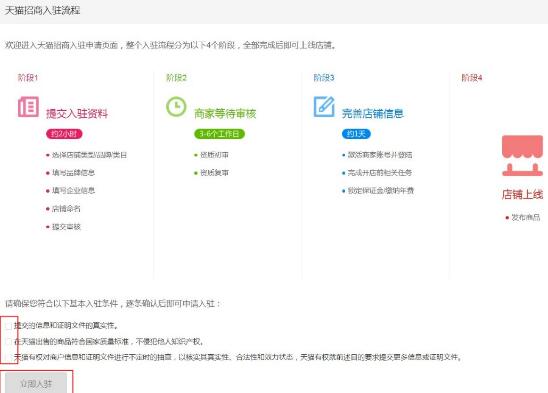Click the 资质复审 list item
The height and width of the screenshot is (393, 548).
214,173
